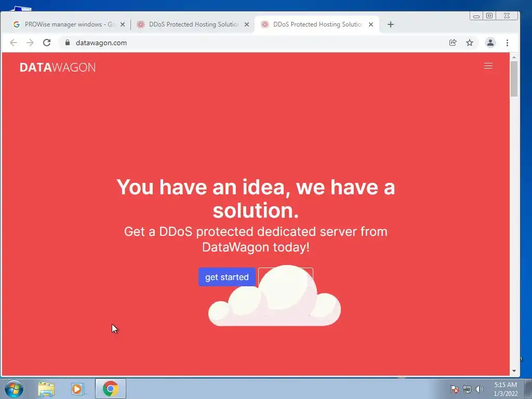Switch to the middle DDoS Protected Hosting tab
The image size is (532, 399).
[192, 24]
